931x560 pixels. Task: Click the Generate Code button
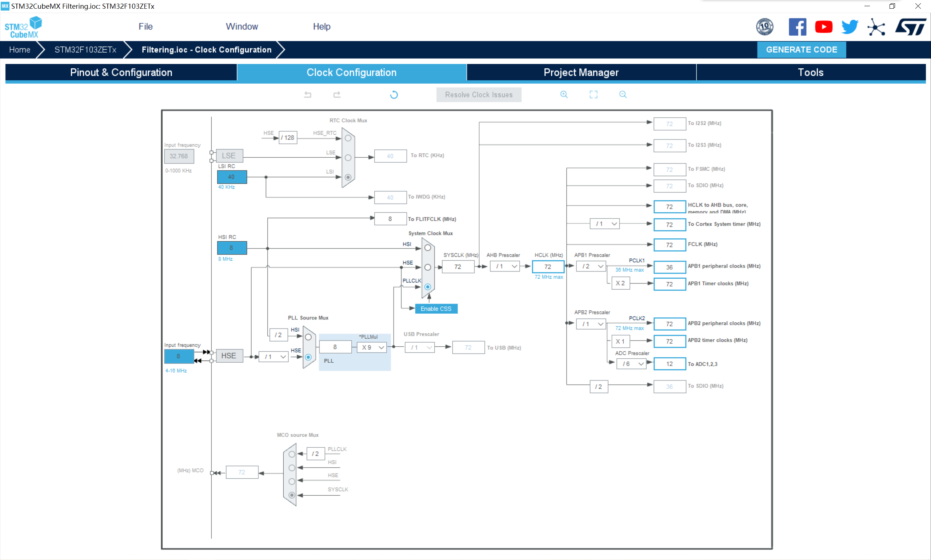(x=801, y=49)
